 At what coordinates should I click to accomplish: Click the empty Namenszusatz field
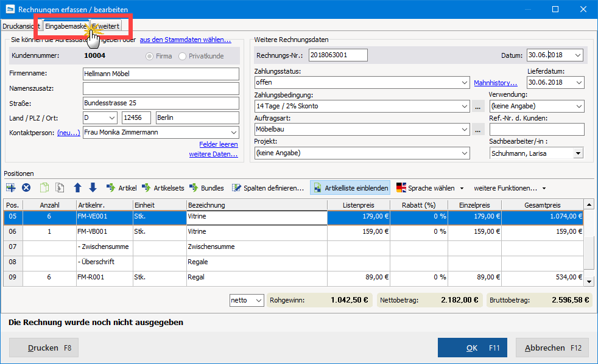(161, 88)
